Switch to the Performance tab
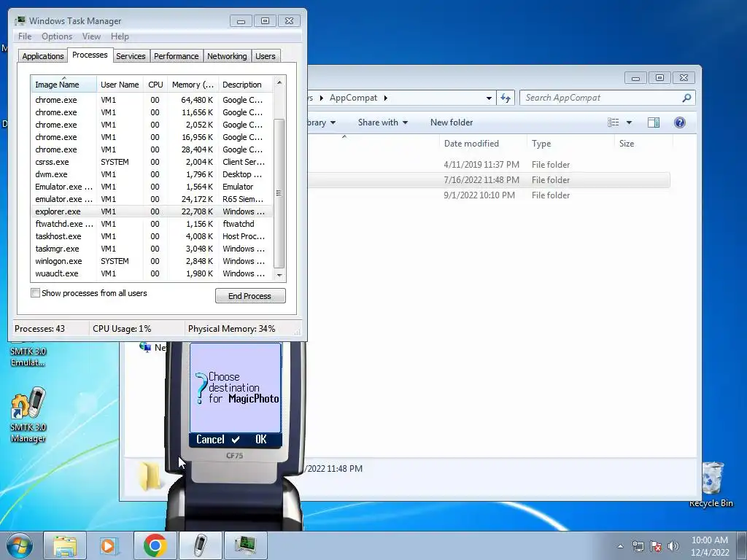 coord(177,56)
